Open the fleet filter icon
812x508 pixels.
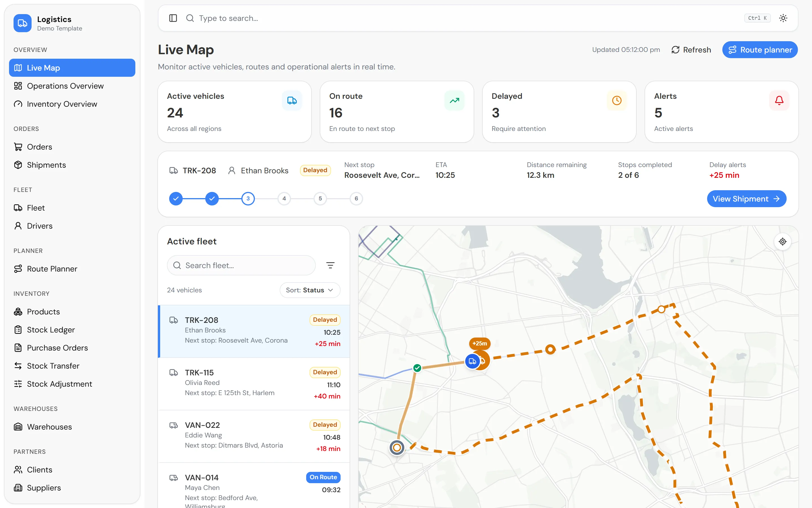coord(330,265)
